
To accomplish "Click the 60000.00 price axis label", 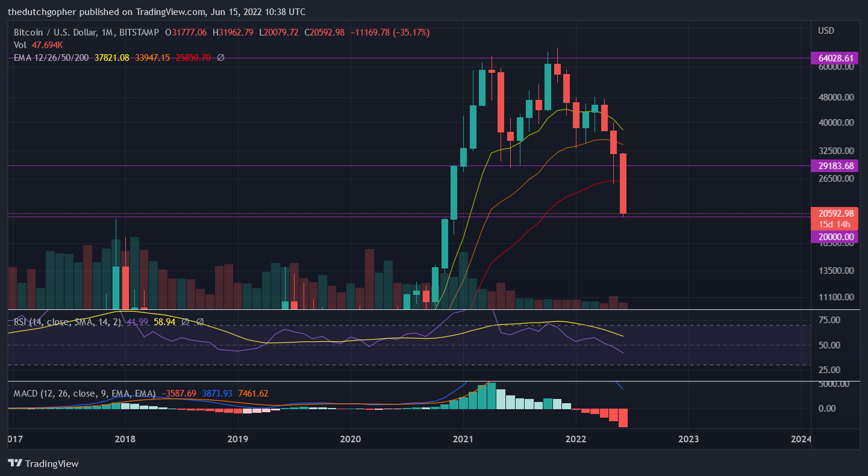I will (x=836, y=67).
